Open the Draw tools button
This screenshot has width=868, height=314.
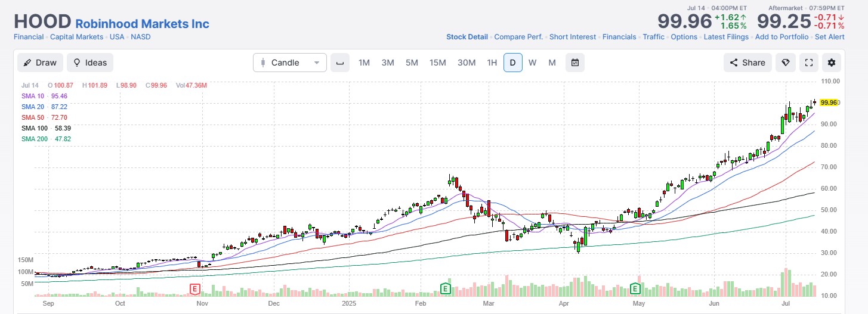tap(40, 63)
